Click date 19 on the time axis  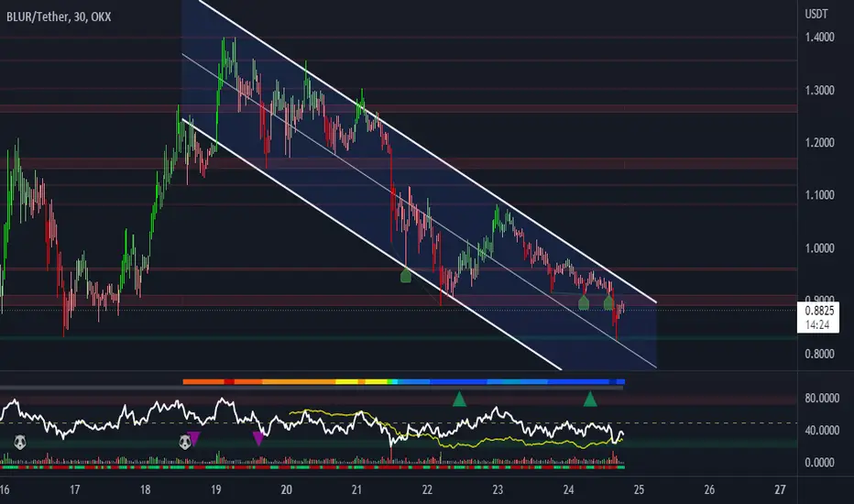click(215, 489)
